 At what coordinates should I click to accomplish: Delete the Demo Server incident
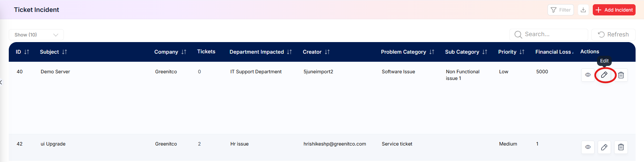(621, 75)
